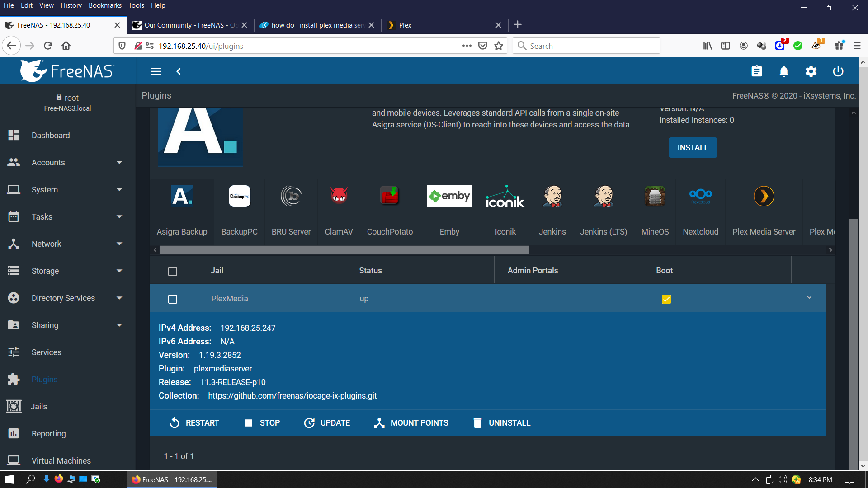Select the Asigra Backup plugin thumbnail

pos(182,196)
